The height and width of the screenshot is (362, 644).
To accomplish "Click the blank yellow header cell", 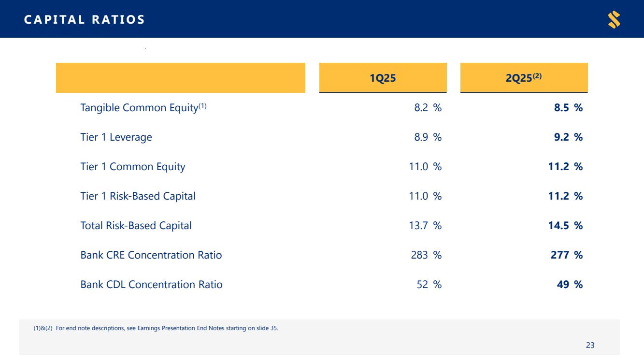I will pos(180,78).
